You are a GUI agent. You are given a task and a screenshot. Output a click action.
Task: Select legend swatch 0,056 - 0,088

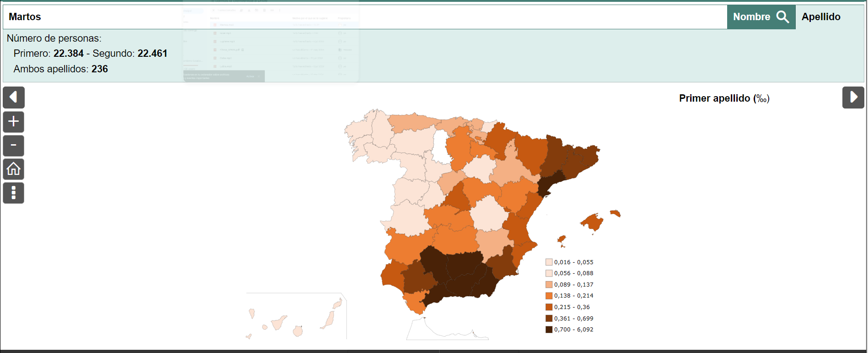[x=549, y=273]
